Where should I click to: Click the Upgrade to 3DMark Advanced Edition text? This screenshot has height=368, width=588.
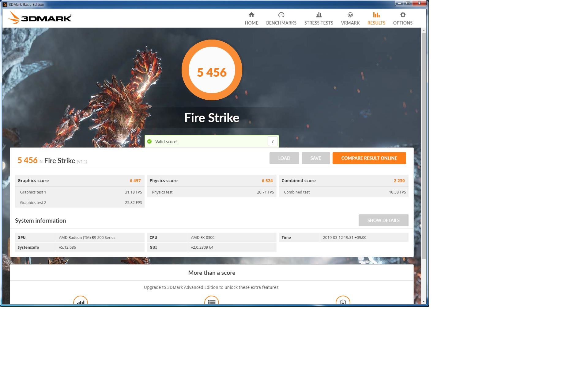click(212, 287)
